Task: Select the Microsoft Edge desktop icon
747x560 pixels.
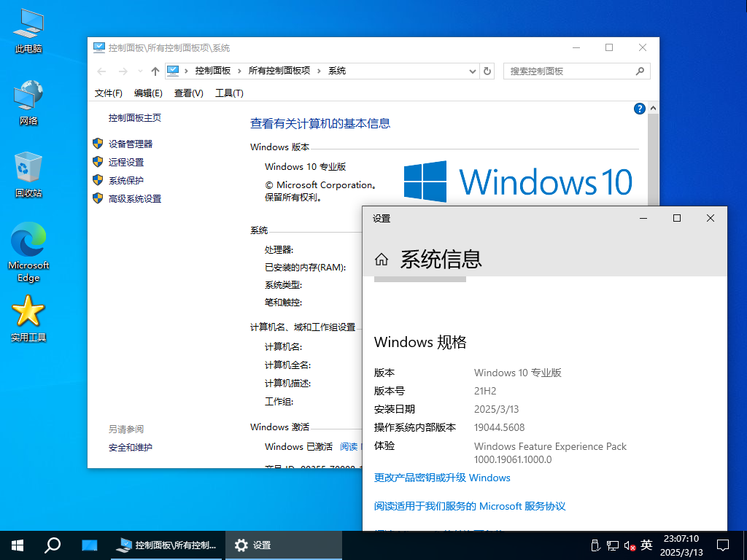Action: click(x=28, y=252)
